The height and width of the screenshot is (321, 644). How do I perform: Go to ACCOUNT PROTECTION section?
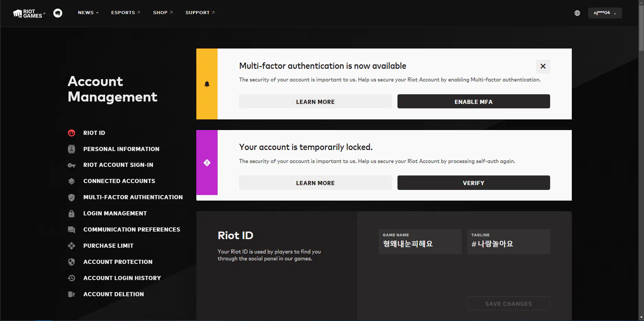[118, 262]
